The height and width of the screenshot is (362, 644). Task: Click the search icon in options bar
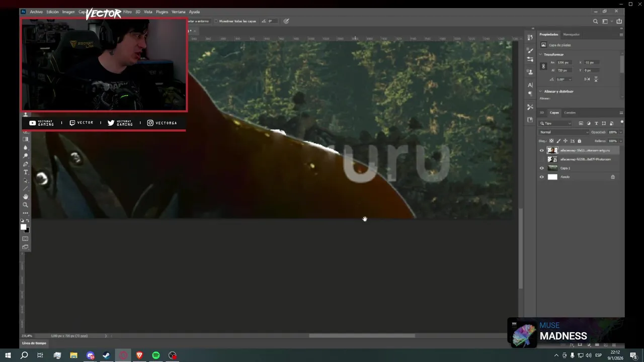(595, 21)
